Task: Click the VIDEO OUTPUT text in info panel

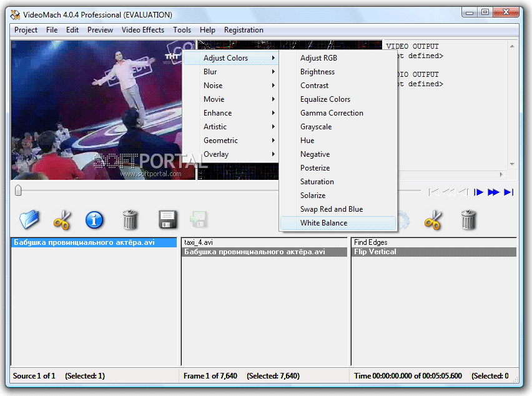Action: tap(412, 46)
